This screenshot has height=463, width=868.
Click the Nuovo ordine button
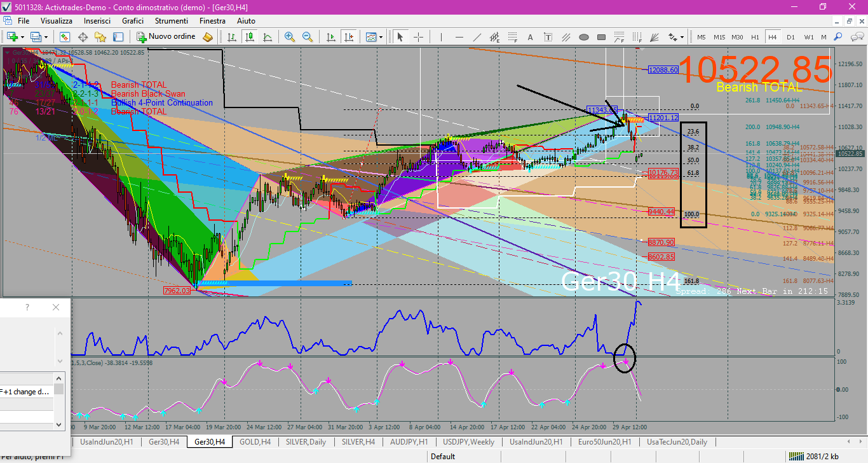(x=166, y=37)
